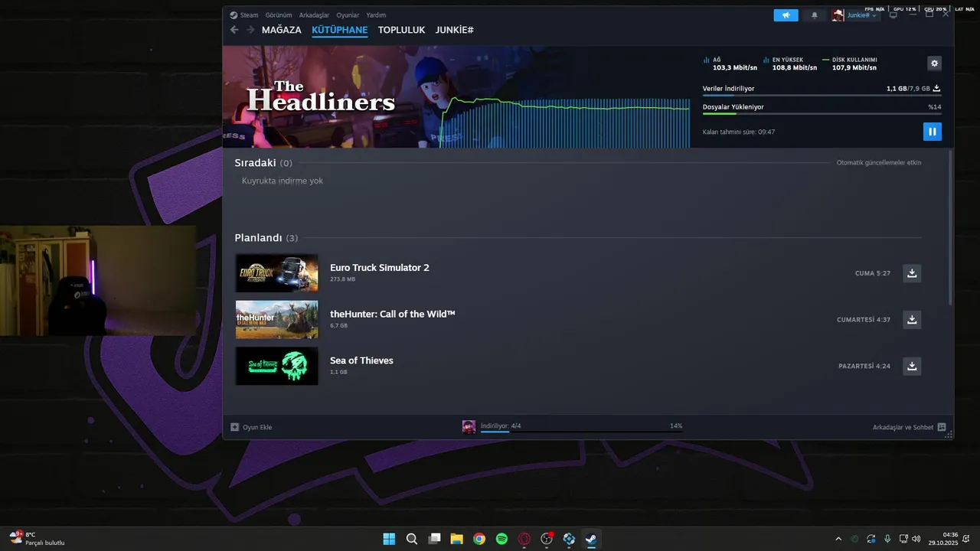Click the Veriler İndiriliyor progress bar
This screenshot has height=551, width=980.
point(822,96)
